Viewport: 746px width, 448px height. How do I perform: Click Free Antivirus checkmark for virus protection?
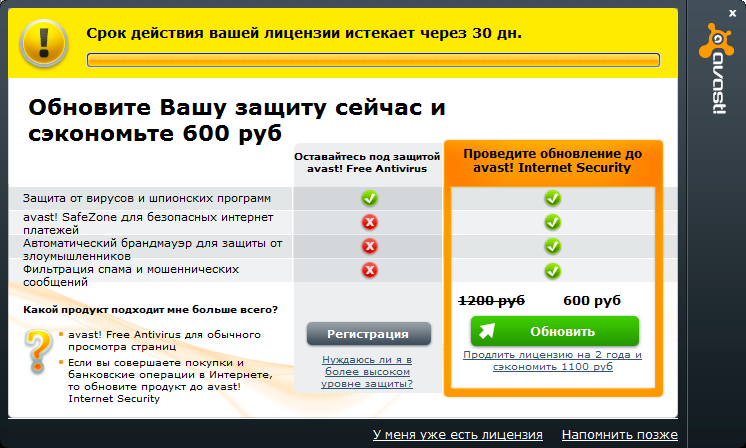[x=369, y=198]
